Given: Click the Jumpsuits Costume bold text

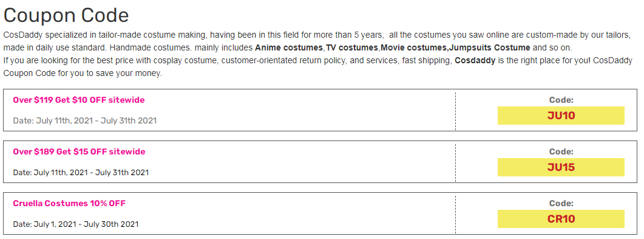Looking at the screenshot, I should (x=490, y=47).
